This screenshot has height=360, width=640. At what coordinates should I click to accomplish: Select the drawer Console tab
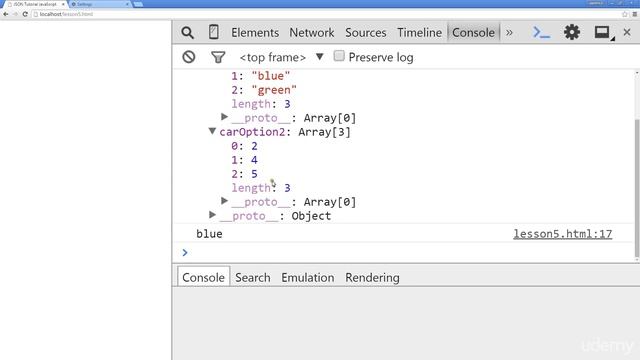pos(203,278)
